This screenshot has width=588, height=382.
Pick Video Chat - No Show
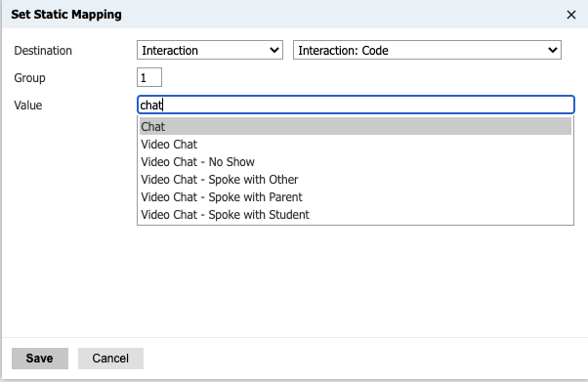point(356,162)
